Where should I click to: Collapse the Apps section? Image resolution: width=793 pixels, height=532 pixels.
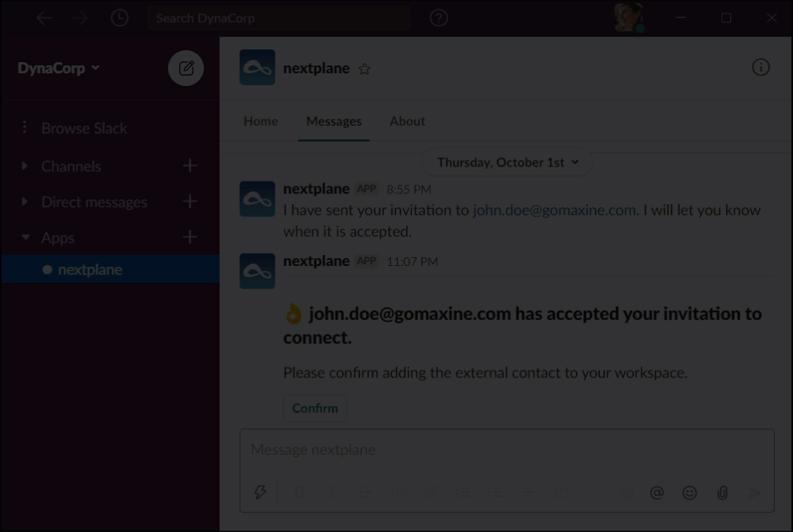25,237
